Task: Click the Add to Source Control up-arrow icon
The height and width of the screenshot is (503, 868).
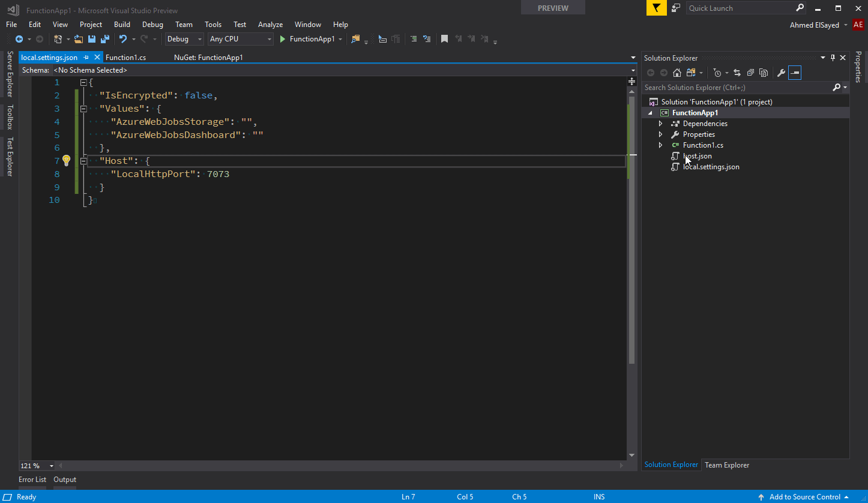Action: 761,497
